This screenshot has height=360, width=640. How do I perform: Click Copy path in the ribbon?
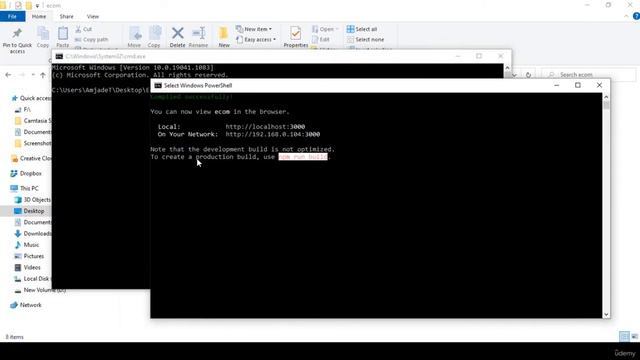(92, 40)
